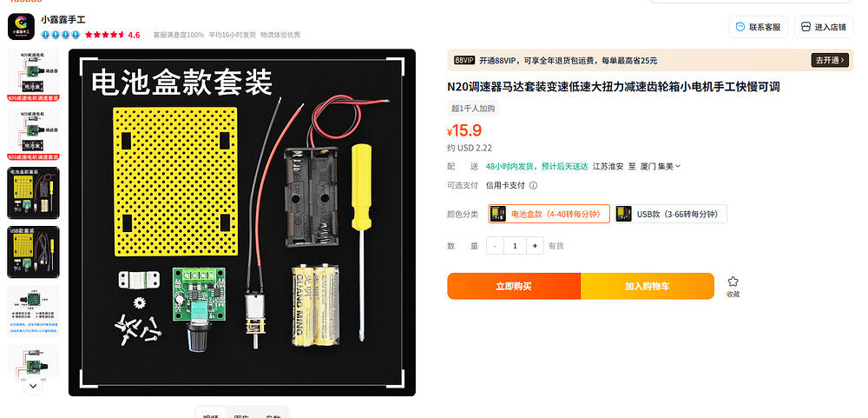Open the 去开通 88VIP link
The height and width of the screenshot is (418, 868).
point(830,61)
